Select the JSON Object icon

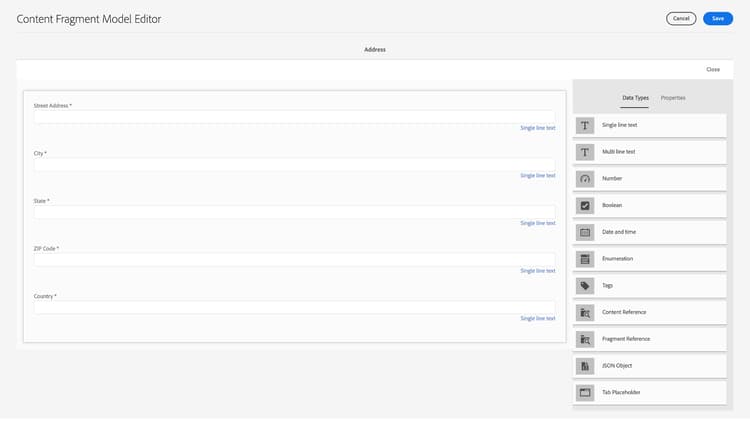pyautogui.click(x=585, y=366)
